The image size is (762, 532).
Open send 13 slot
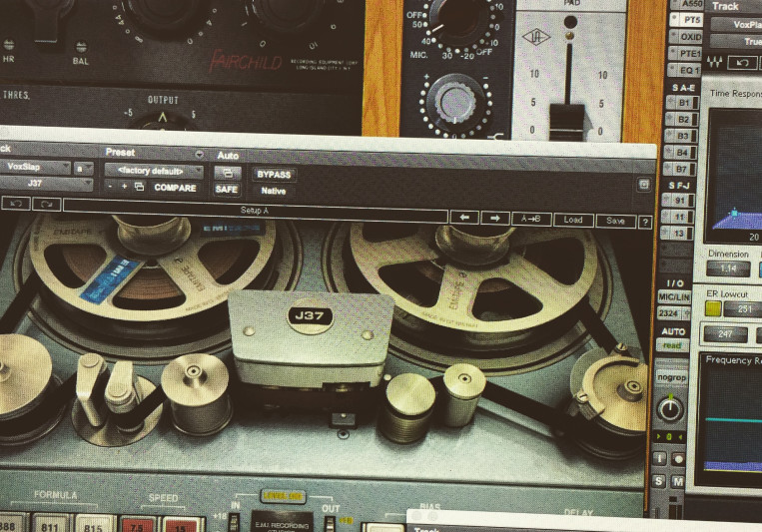[677, 234]
